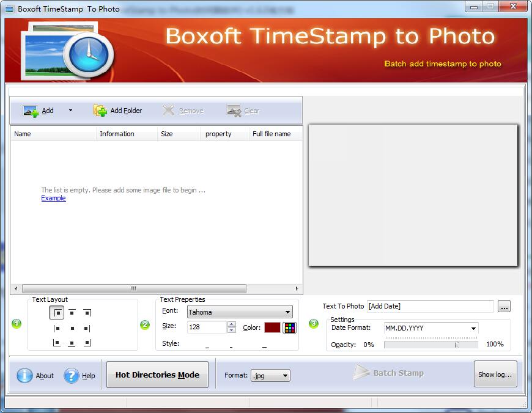Click the file list horizontal scrollbar thumb
Screen dimensions: 532x413
tap(134, 288)
